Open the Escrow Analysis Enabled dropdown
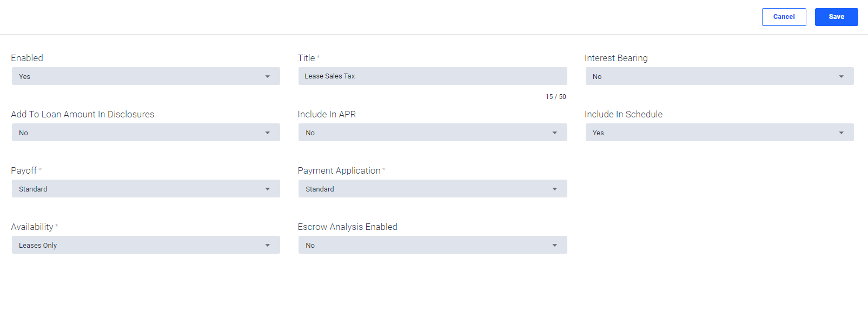 tap(433, 245)
